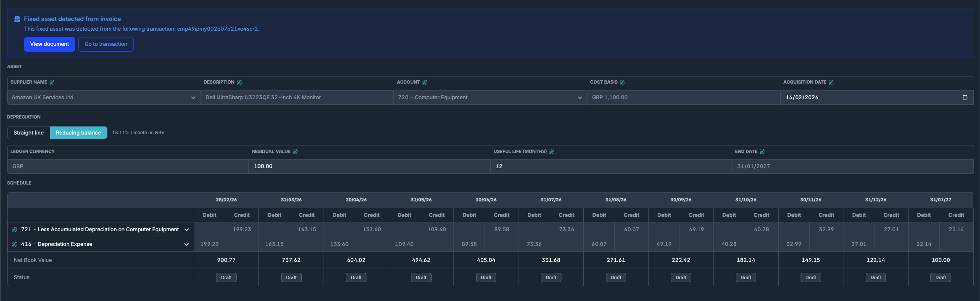Click net book value 737.62
Screen dimensions: 980x301
click(291, 260)
